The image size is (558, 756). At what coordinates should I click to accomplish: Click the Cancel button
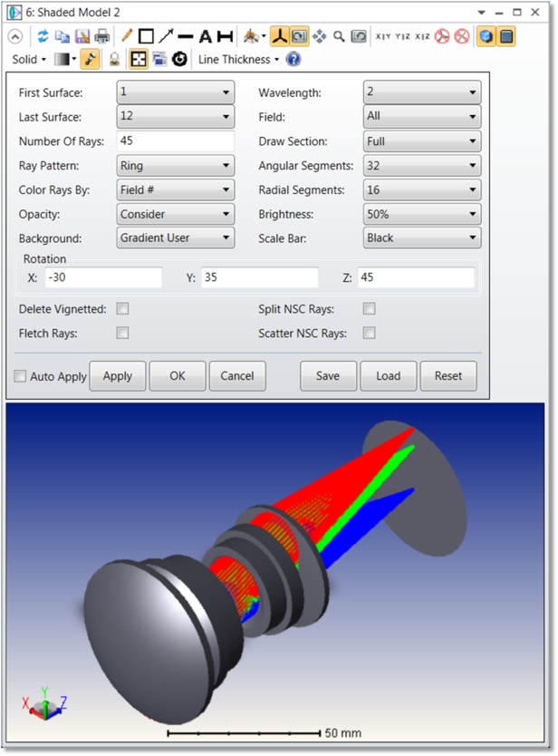[237, 375]
